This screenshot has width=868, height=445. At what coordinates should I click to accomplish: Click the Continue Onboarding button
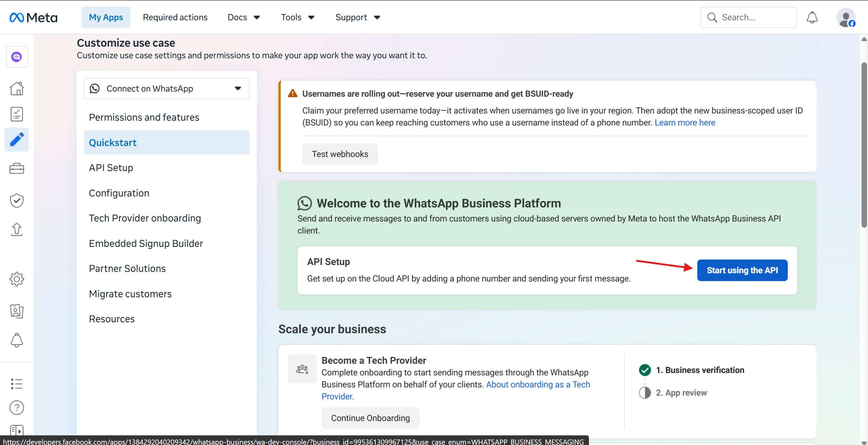click(x=370, y=418)
